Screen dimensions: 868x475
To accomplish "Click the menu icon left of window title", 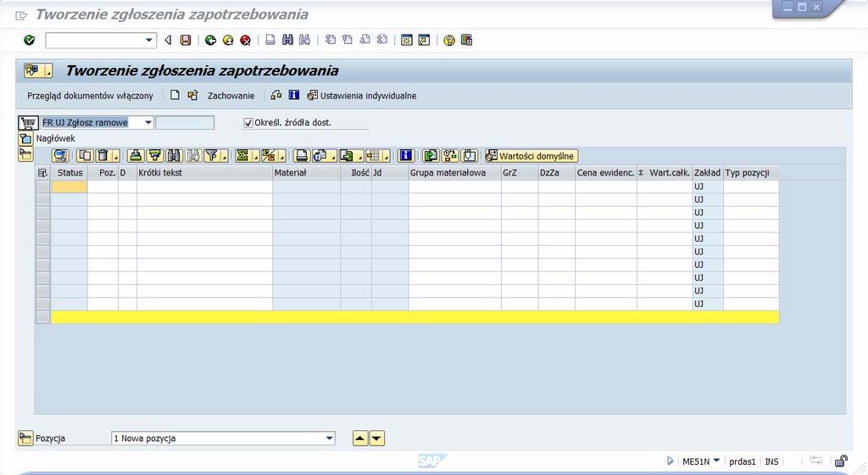I will coord(21,15).
